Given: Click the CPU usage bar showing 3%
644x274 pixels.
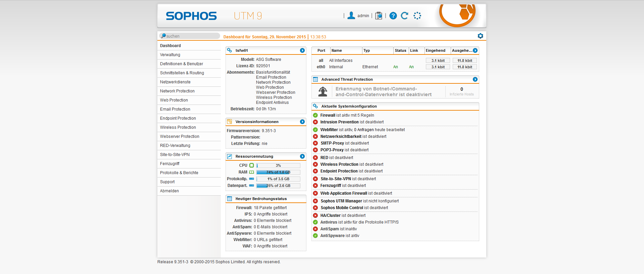Looking at the screenshot, I should click(x=278, y=165).
